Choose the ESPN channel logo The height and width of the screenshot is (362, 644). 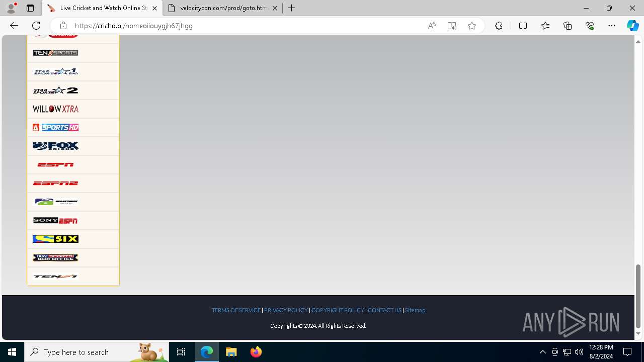[55, 164]
